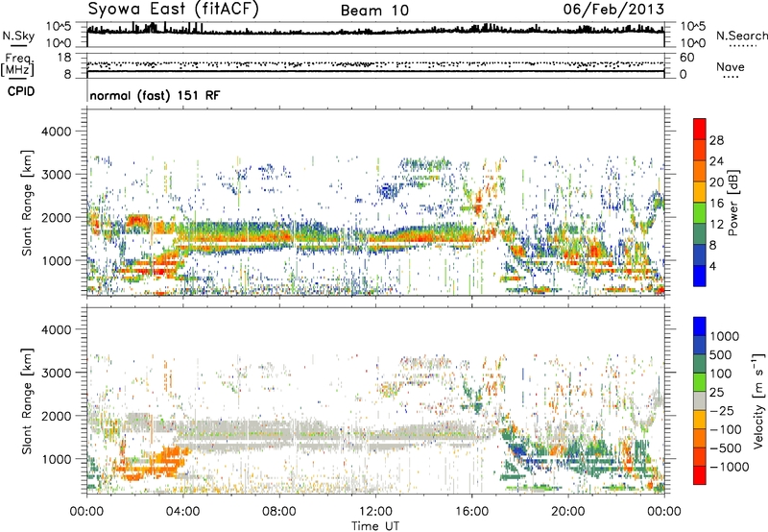Click the 08:00 time tick label
The width and height of the screenshot is (768, 532).
[x=279, y=512]
